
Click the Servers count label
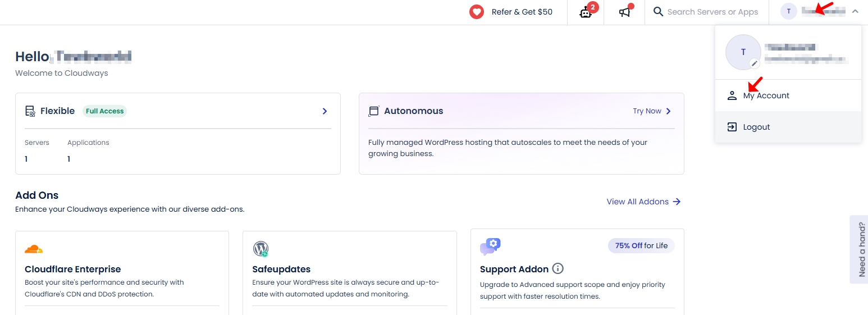pos(37,143)
